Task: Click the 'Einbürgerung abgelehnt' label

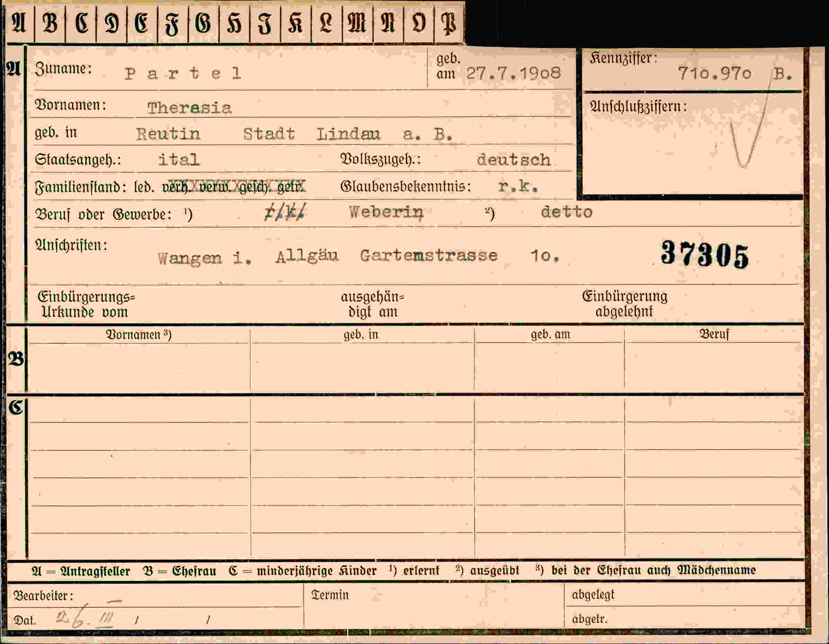Action: tap(624, 304)
